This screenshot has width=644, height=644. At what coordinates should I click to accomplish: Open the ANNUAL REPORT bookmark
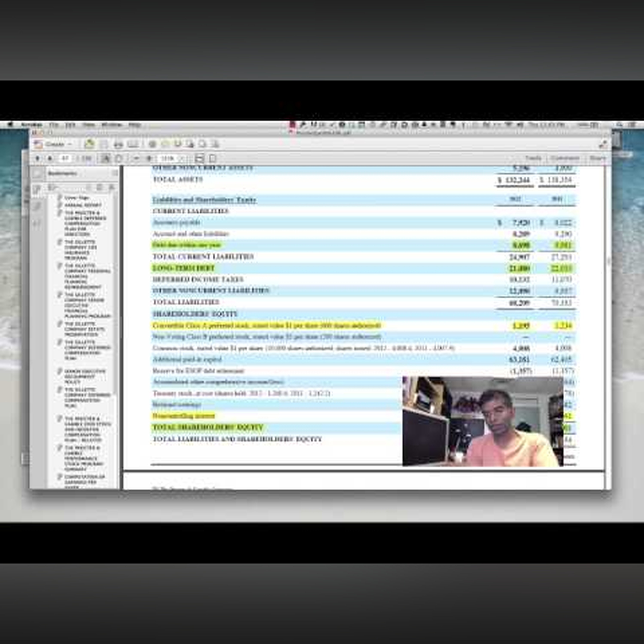(83, 205)
